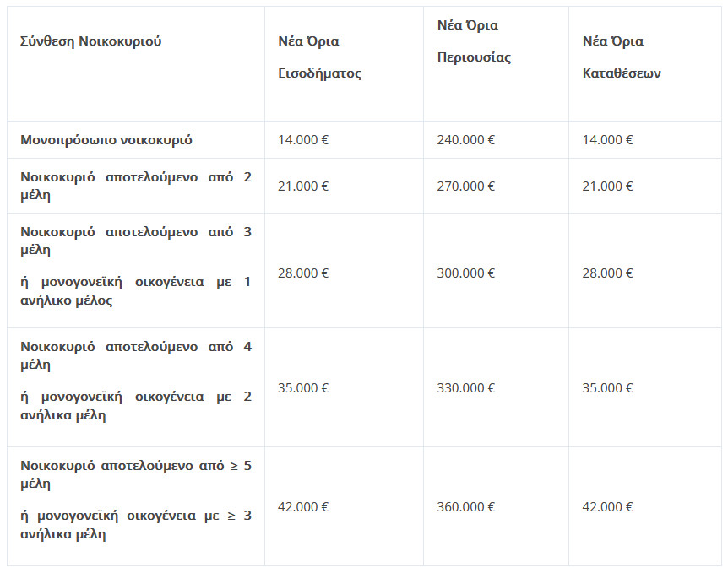The height and width of the screenshot is (573, 728).
Task: Click the 3-member household row label
Action: (135, 266)
